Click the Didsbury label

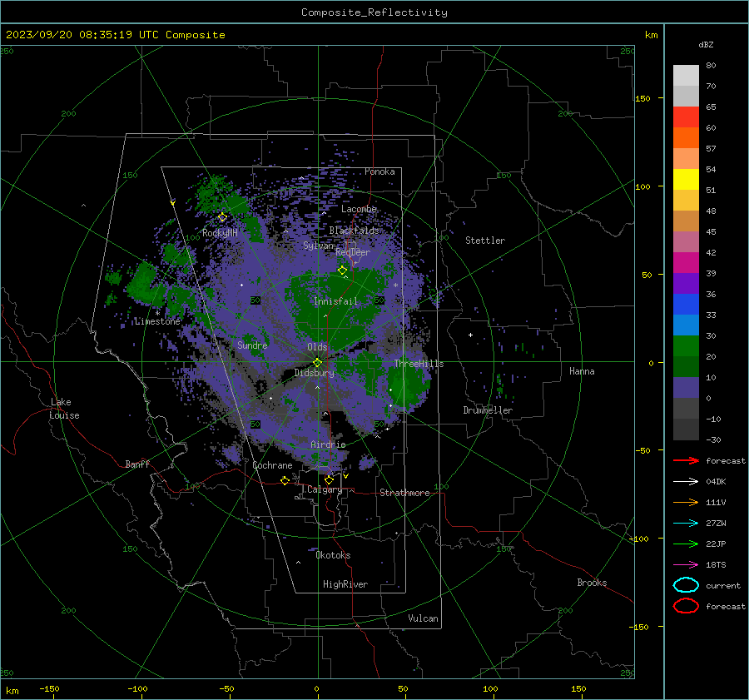314,373
